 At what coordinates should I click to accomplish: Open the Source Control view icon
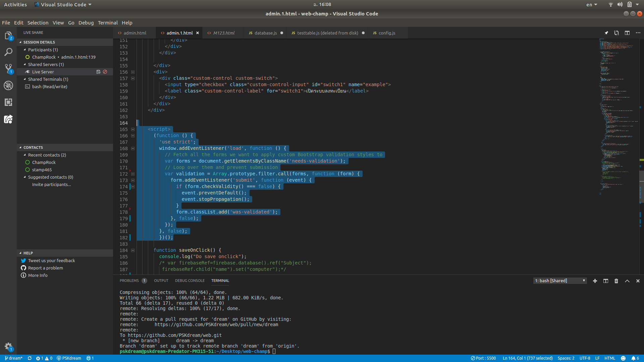8,69
